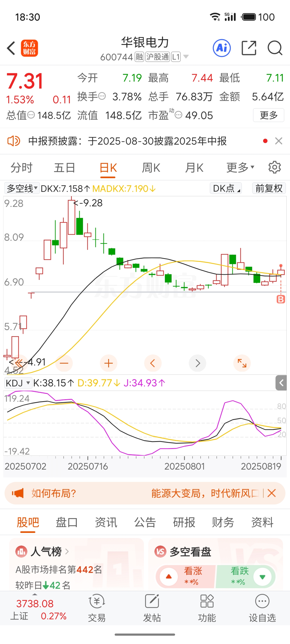290x644 pixels.
Task: Open 资讯 tab
Action: [106, 522]
